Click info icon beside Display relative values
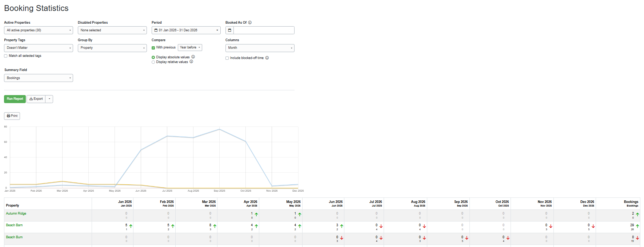The height and width of the screenshot is (247, 644). click(191, 62)
